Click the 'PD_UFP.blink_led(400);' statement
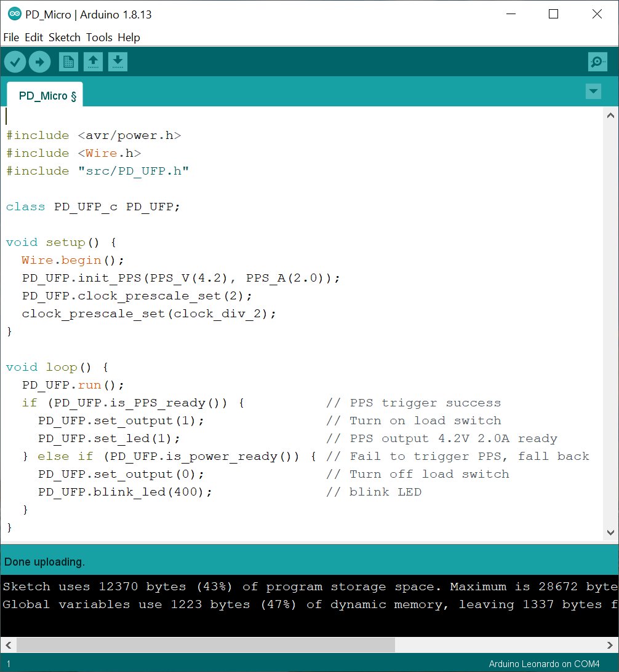This screenshot has height=672, width=619. [x=125, y=492]
